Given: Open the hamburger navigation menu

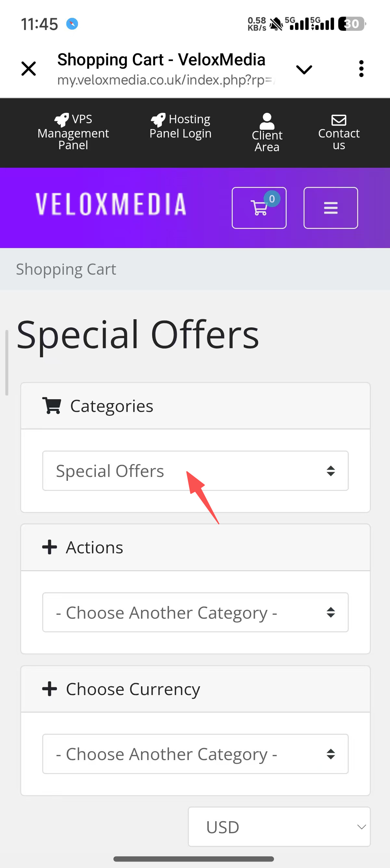Looking at the screenshot, I should point(331,208).
